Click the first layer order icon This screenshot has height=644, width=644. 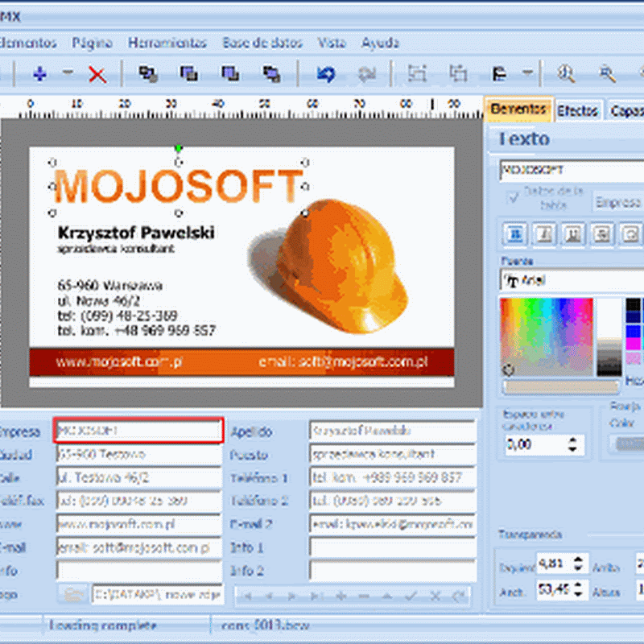point(148,74)
